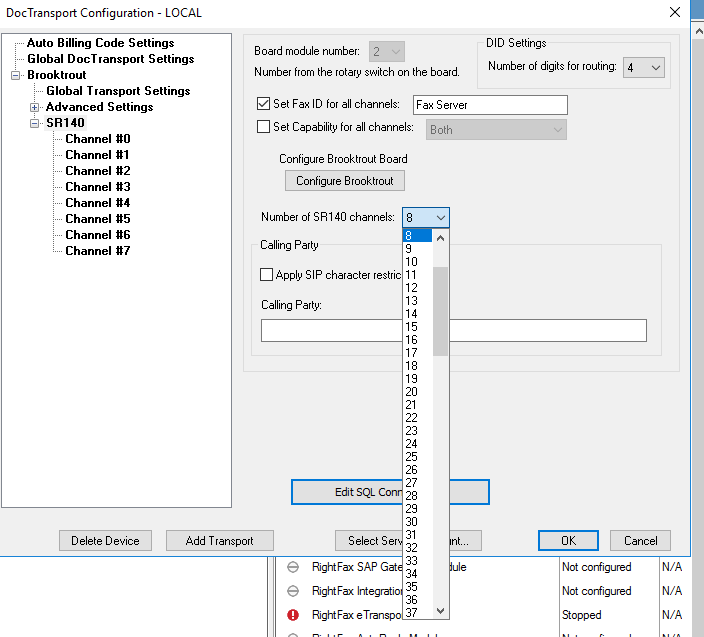
Task: Confirm the dialog with OK
Action: click(568, 541)
